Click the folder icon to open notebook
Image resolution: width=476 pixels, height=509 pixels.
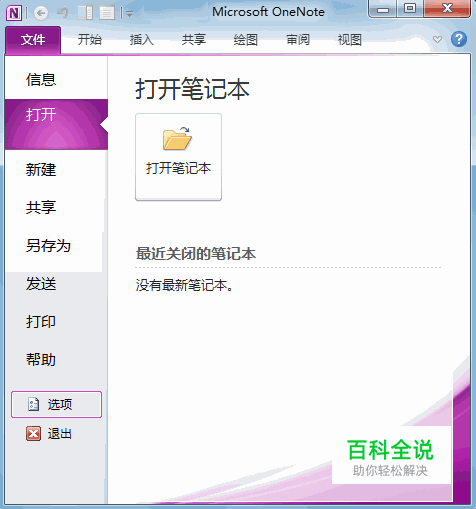coord(177,138)
